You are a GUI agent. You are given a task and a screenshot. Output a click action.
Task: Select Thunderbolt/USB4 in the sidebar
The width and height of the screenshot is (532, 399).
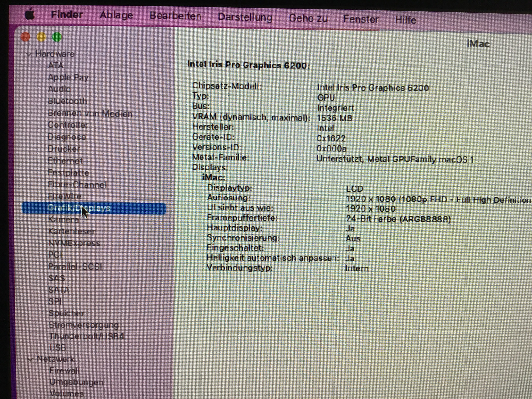[x=86, y=336]
